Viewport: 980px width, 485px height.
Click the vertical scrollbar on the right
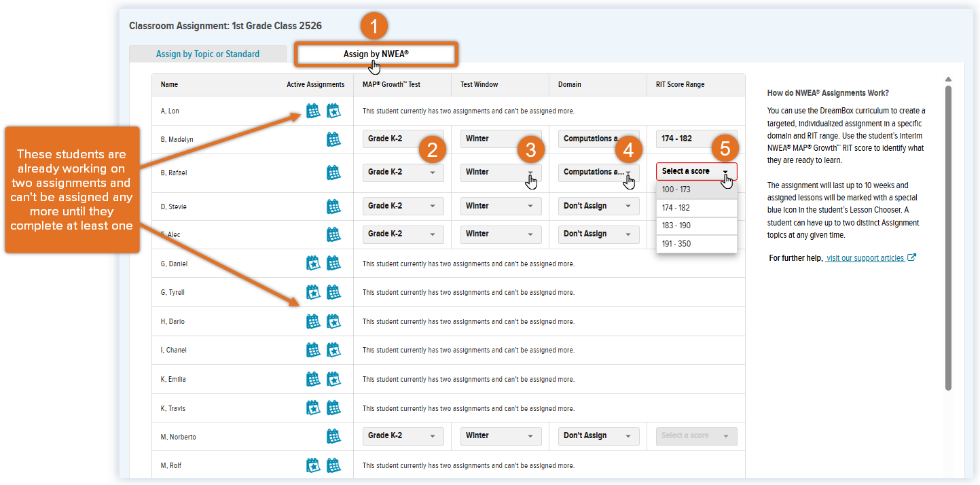pyautogui.click(x=948, y=238)
